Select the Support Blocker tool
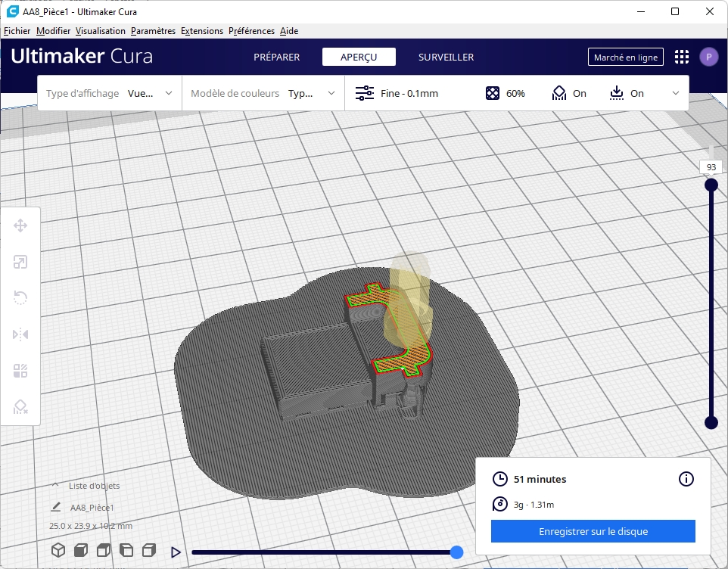This screenshot has height=569, width=728. [x=20, y=407]
